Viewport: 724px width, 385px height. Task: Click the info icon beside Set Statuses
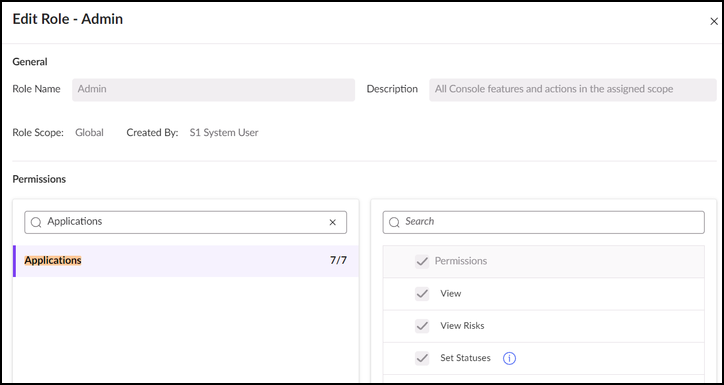pos(509,358)
